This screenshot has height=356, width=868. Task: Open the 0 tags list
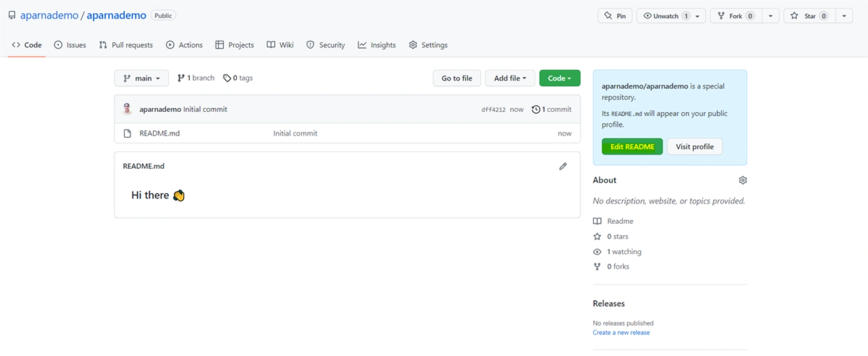[x=238, y=78]
